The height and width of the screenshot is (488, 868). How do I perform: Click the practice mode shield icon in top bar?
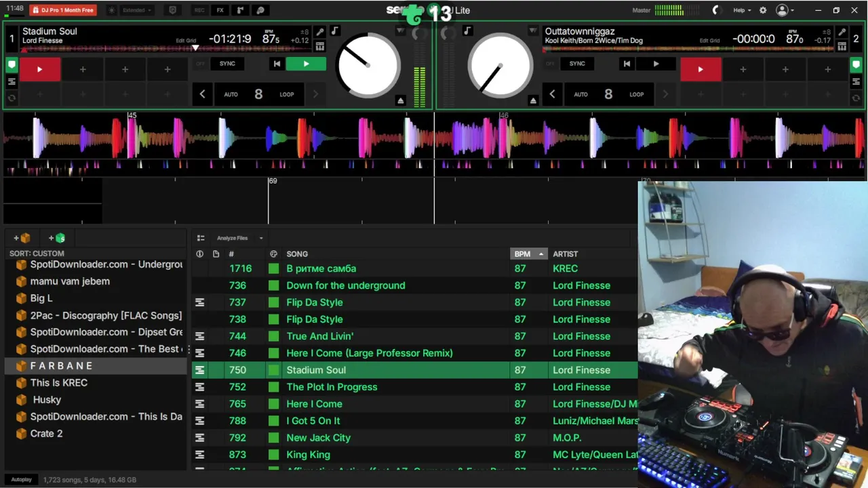pos(172,10)
